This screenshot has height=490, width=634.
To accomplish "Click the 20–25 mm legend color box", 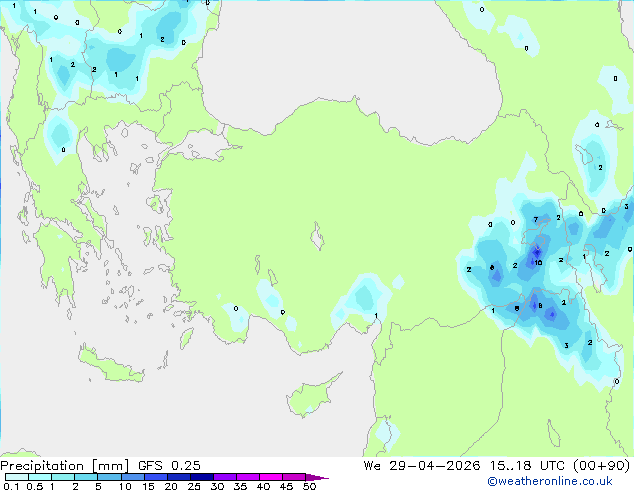I will pyautogui.click(x=178, y=477).
